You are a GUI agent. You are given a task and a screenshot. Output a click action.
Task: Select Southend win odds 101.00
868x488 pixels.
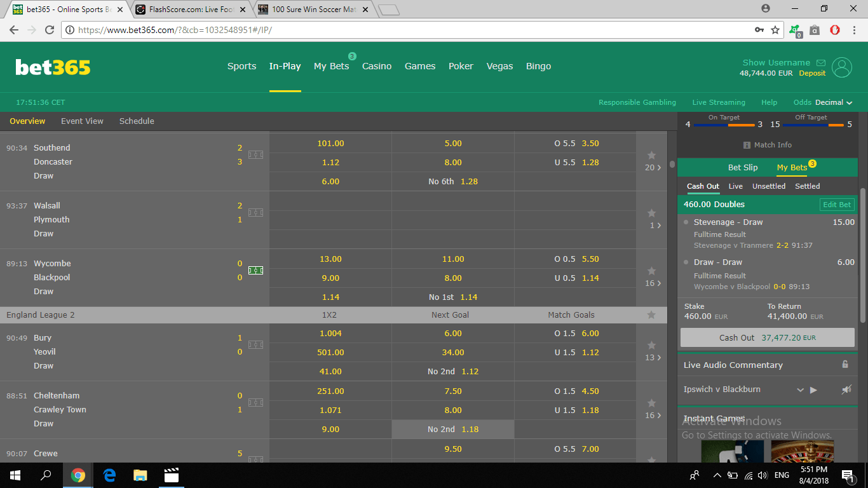[330, 144]
